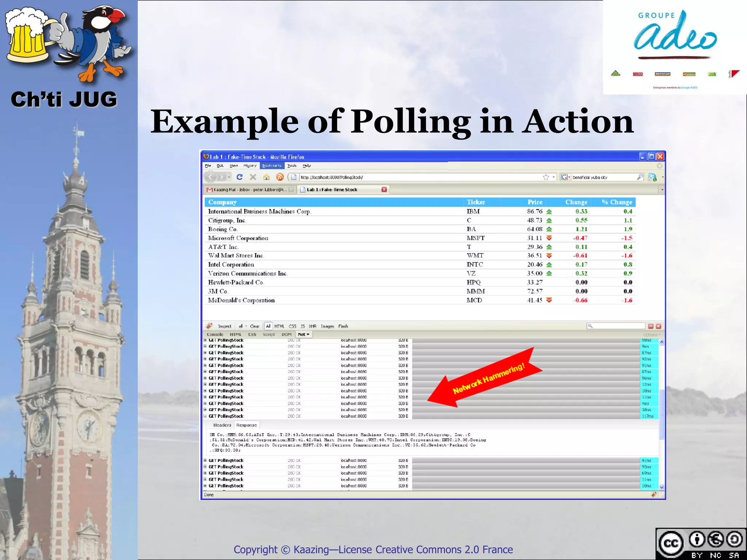Open the tab list dropdown at the tab bar end
The image size is (747, 560).
click(x=662, y=190)
